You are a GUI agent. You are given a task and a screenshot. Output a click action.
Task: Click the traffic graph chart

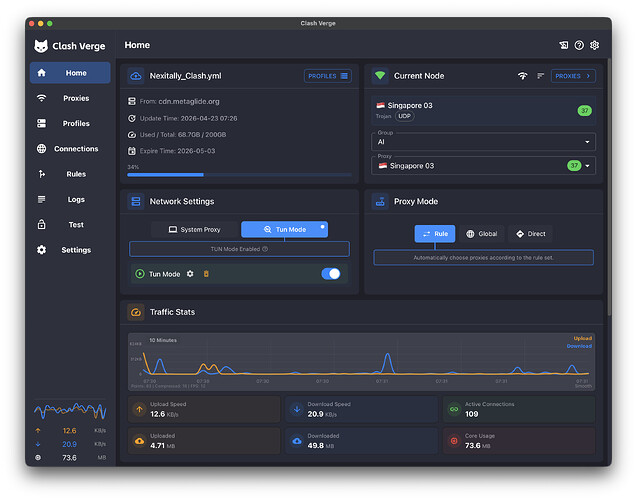tap(362, 362)
